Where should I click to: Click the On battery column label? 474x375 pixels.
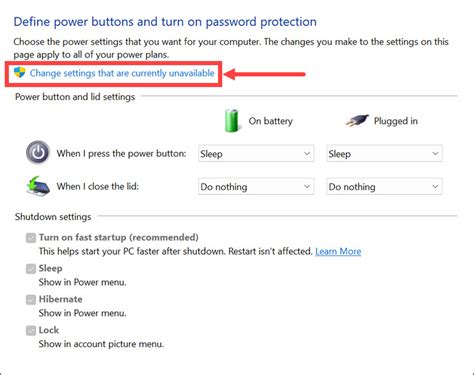pos(271,121)
